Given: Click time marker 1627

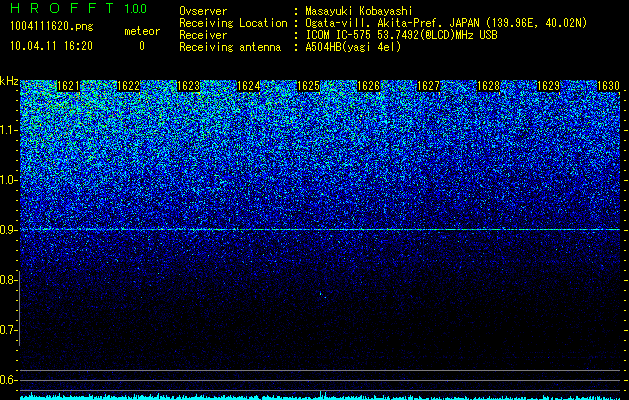Looking at the screenshot, I should pos(428,86).
